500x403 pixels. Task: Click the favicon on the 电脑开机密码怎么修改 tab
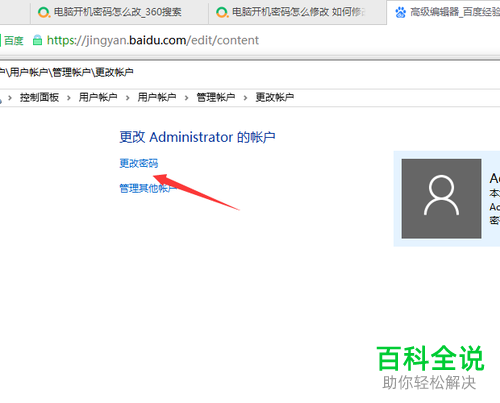(222, 13)
